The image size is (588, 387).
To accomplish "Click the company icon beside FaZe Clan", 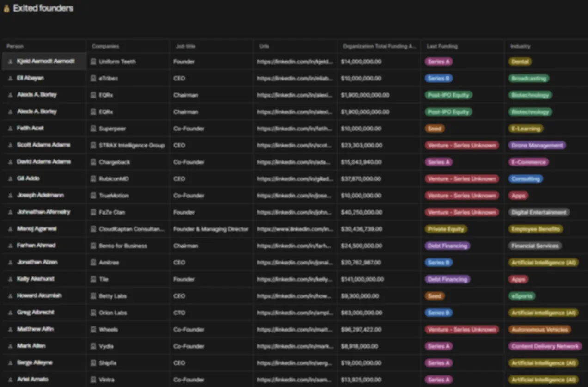I will click(93, 212).
